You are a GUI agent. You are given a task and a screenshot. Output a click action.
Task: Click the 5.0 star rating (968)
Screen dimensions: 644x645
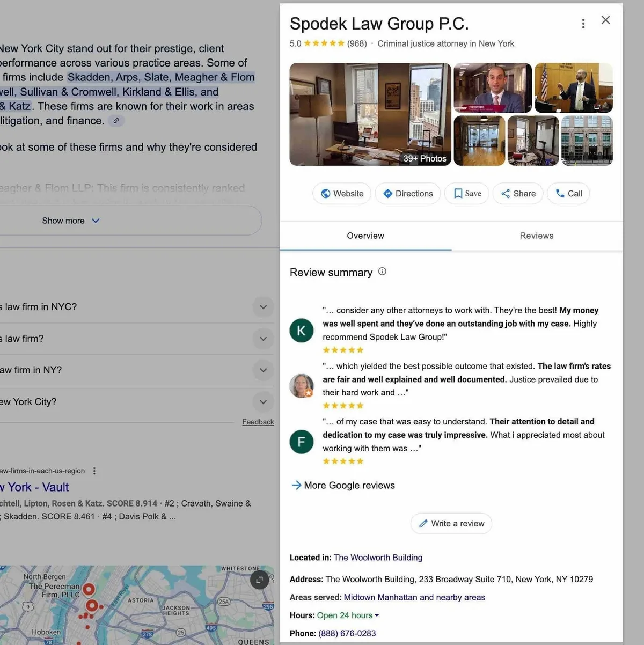[x=328, y=43]
